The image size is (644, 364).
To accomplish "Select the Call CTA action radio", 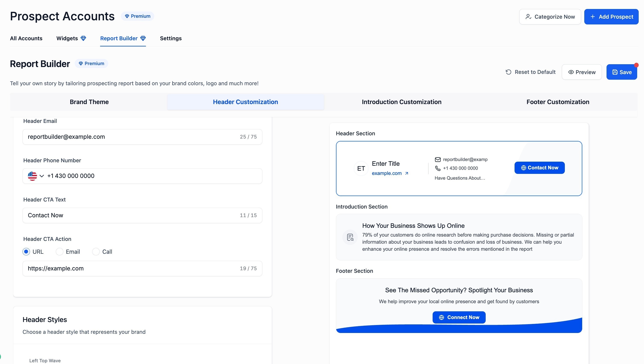I will [x=96, y=252].
